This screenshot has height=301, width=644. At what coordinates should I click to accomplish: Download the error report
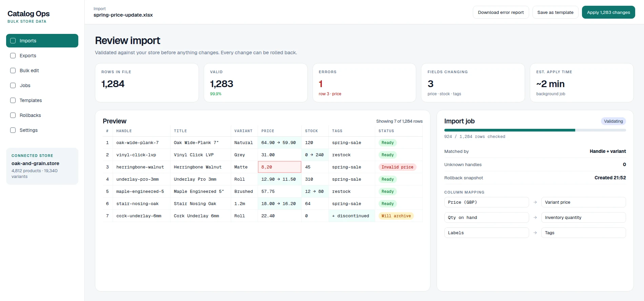pyautogui.click(x=501, y=12)
